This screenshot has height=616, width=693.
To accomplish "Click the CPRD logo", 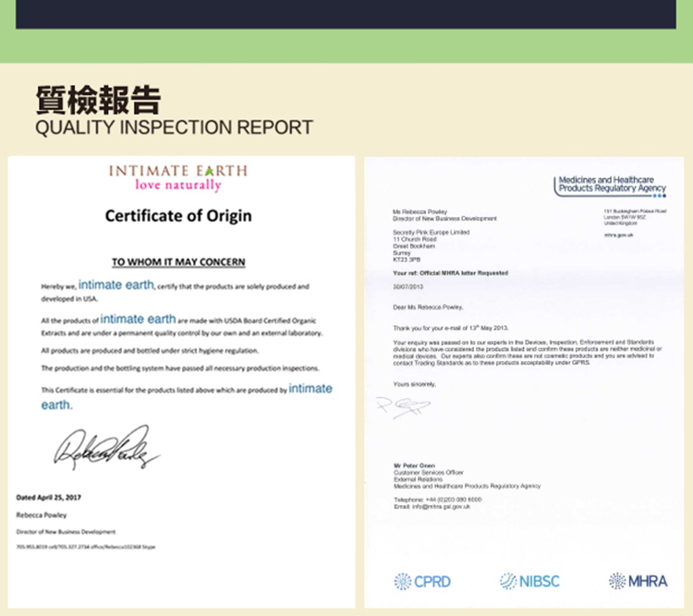I will click(421, 581).
